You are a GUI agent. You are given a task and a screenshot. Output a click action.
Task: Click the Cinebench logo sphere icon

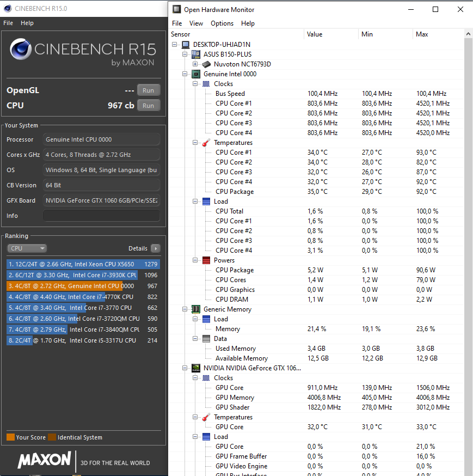pos(21,49)
